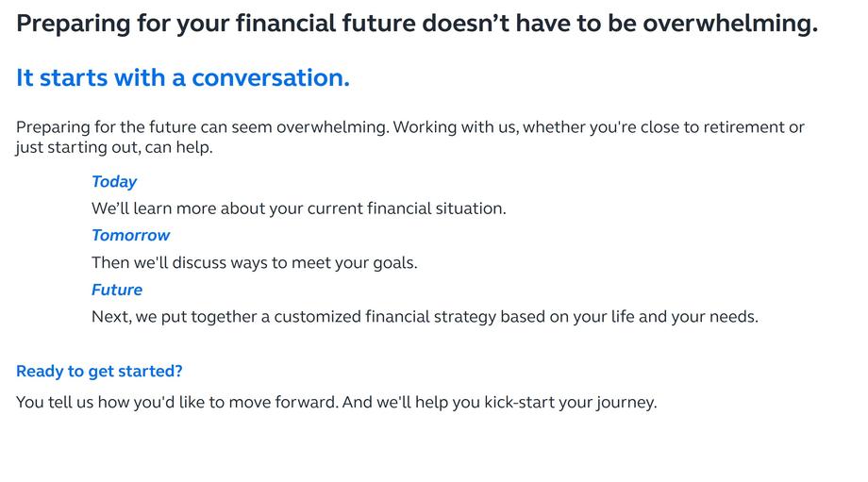Select the 'Today' italic heading
Screen dimensions: 868x482
[114, 181]
